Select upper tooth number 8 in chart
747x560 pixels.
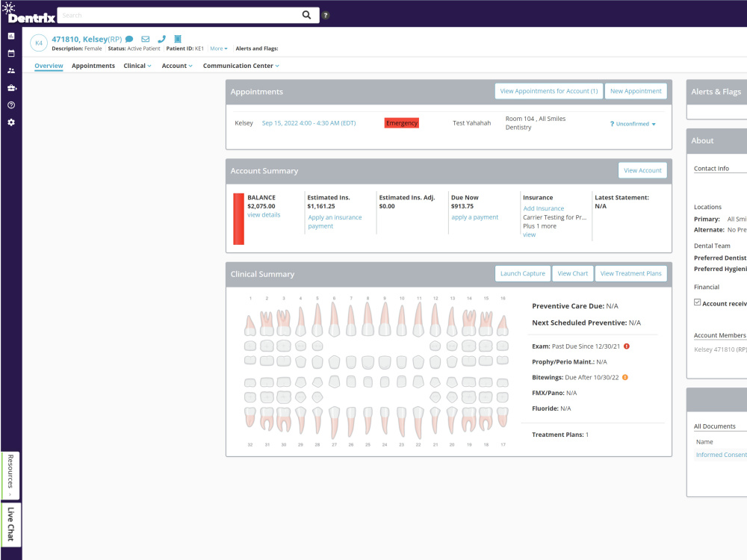tap(368, 319)
